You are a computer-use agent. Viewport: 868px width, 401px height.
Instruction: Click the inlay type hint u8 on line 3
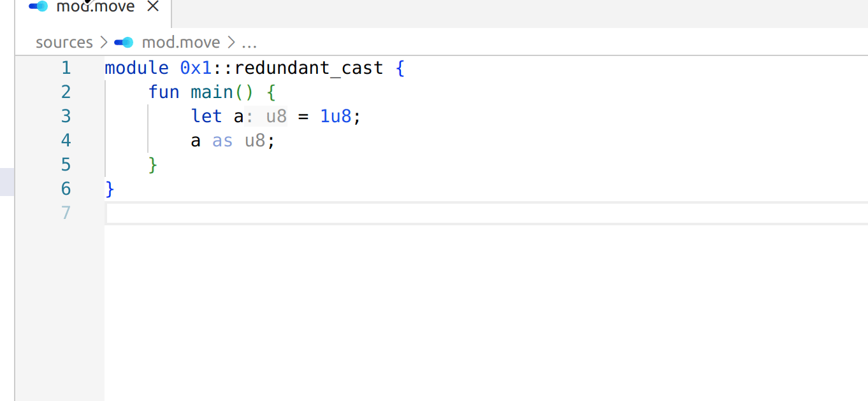(x=275, y=116)
